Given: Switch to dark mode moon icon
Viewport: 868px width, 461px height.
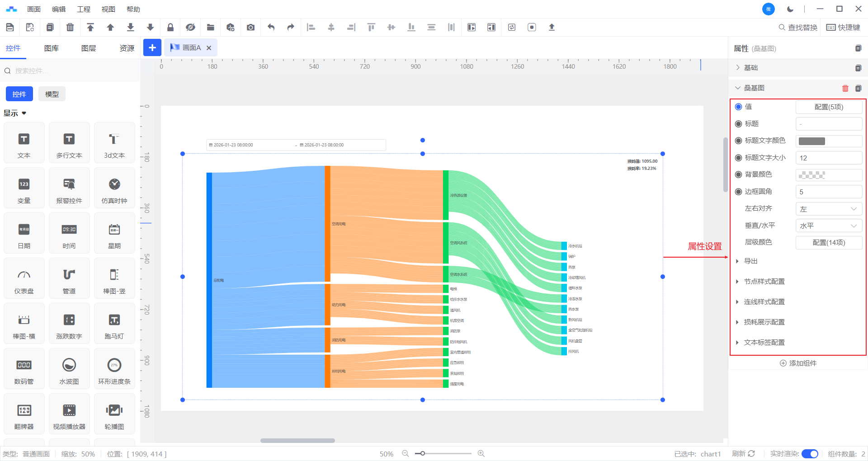Looking at the screenshot, I should click(x=790, y=9).
